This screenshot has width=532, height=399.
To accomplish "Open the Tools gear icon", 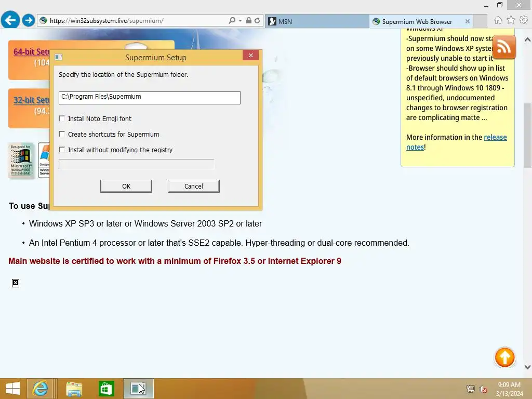I will click(x=524, y=20).
